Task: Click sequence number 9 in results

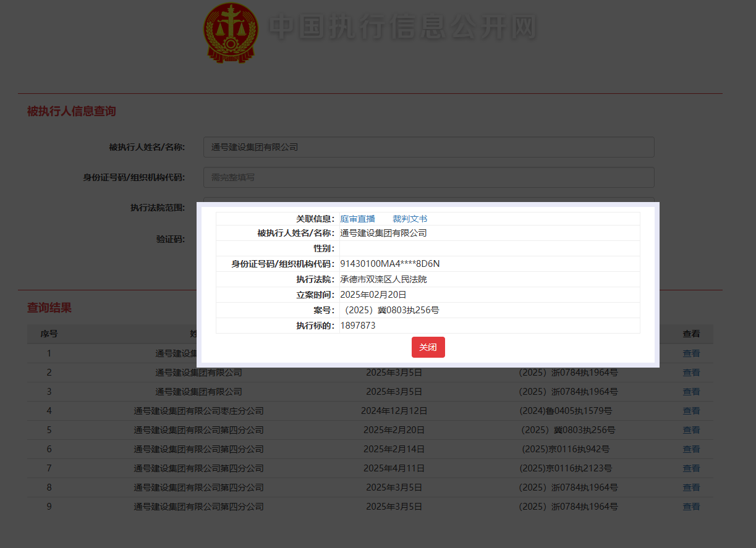Action: point(49,507)
